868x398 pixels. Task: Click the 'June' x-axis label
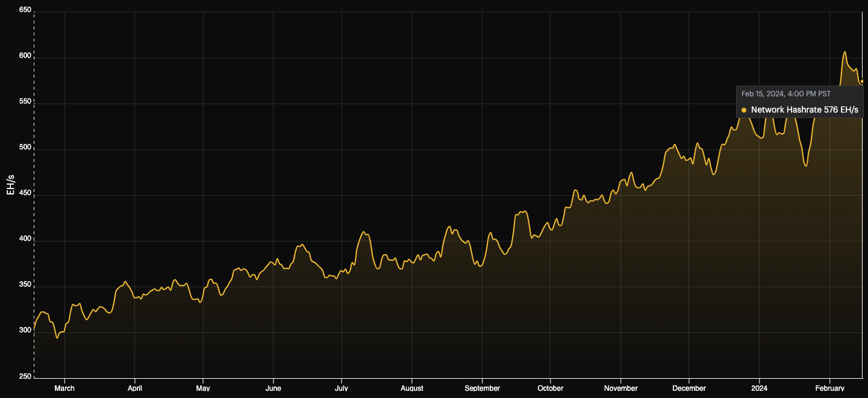pyautogui.click(x=273, y=388)
